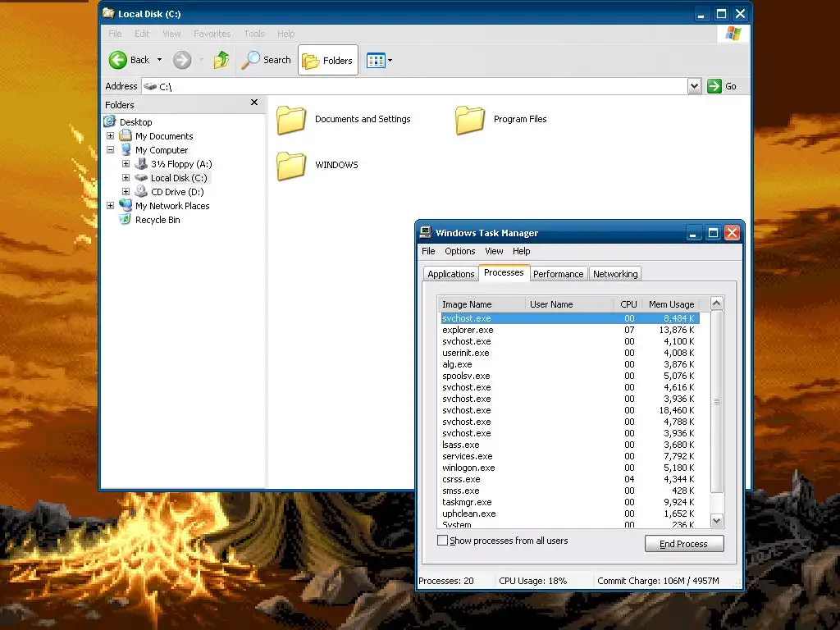
Task: Open the Back history dropdown arrow
Action: pos(159,60)
